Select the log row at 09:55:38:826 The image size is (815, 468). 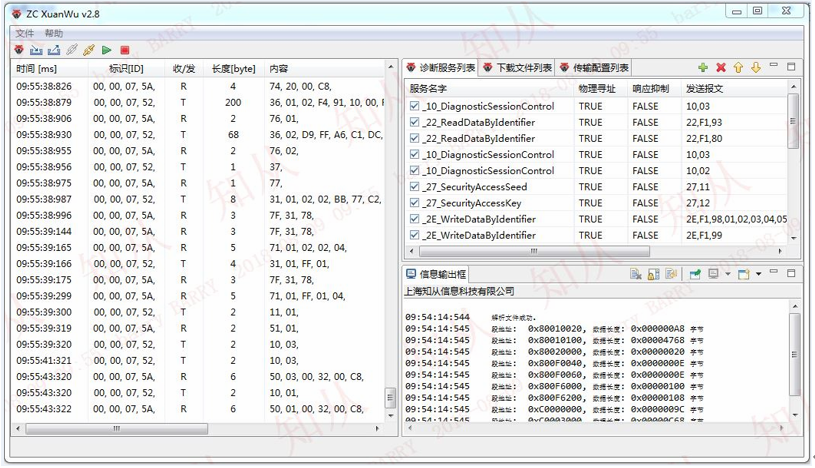point(198,86)
